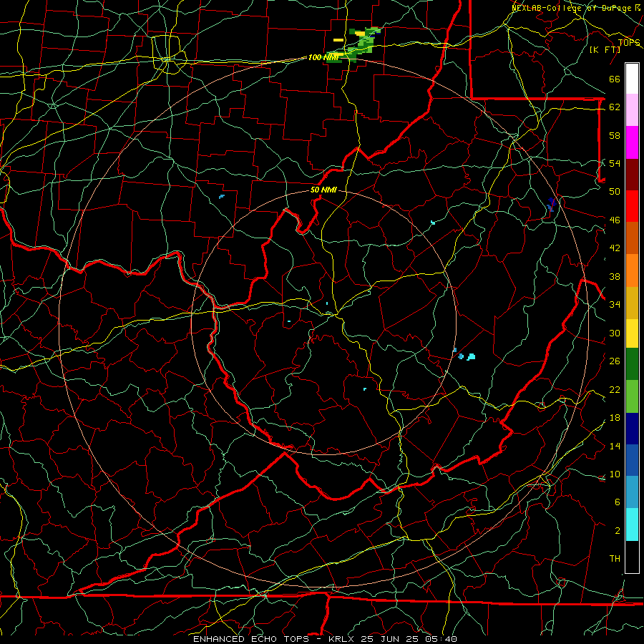644x644 pixels.
Task: Select the legend value 14
Action: [x=615, y=446]
